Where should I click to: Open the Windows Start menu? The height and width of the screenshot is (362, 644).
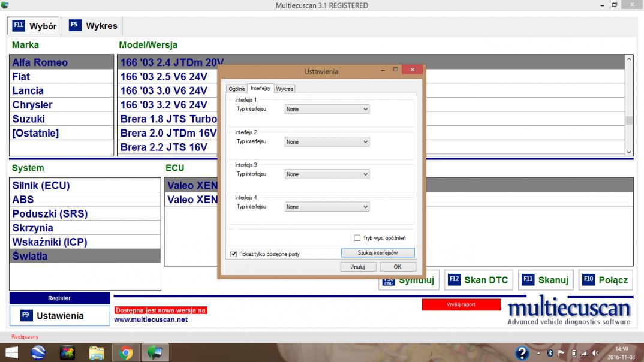point(11,352)
